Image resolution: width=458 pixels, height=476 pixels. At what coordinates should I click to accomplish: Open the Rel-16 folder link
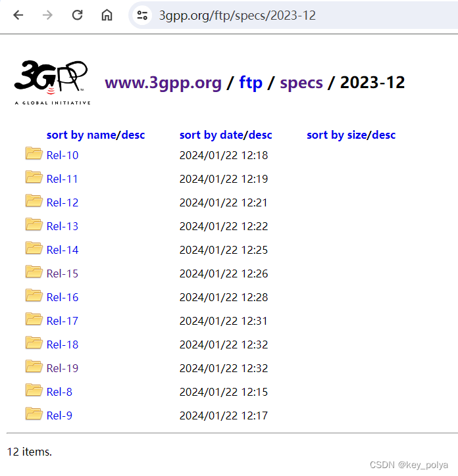[63, 297]
